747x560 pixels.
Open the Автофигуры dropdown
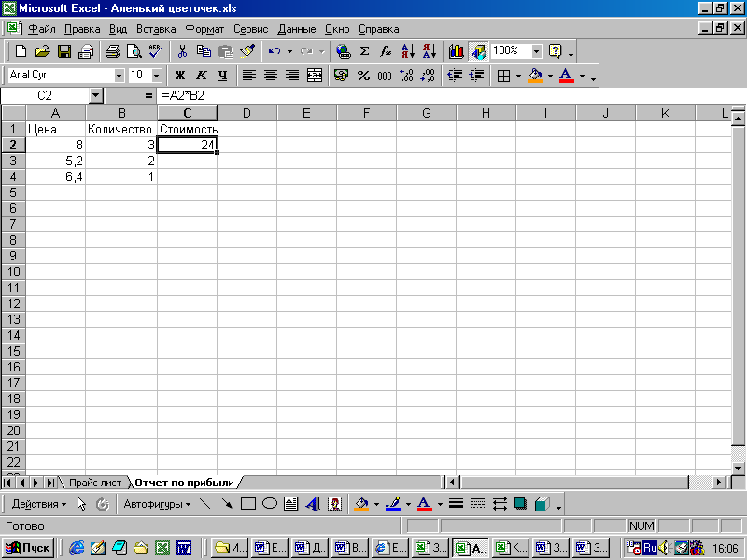click(157, 504)
